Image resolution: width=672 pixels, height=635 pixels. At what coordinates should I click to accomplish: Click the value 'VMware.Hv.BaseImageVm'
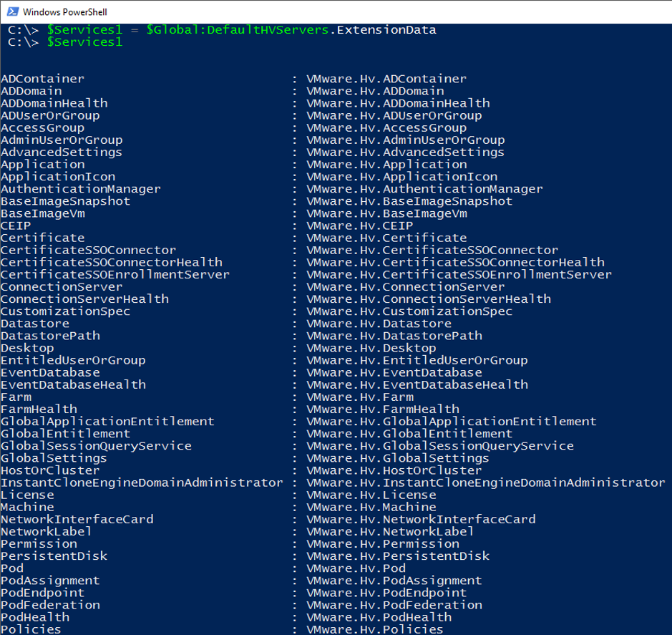[386, 213]
